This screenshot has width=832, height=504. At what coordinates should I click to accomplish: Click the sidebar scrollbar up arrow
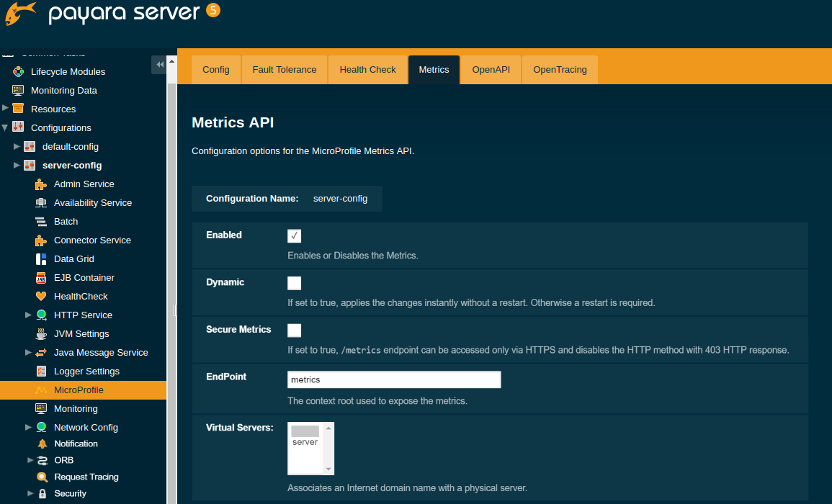point(171,61)
